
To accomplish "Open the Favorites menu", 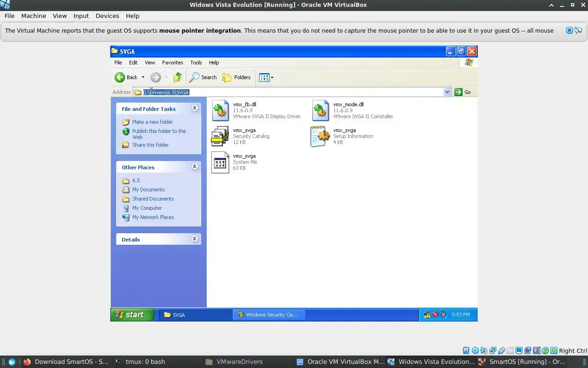I will [173, 63].
